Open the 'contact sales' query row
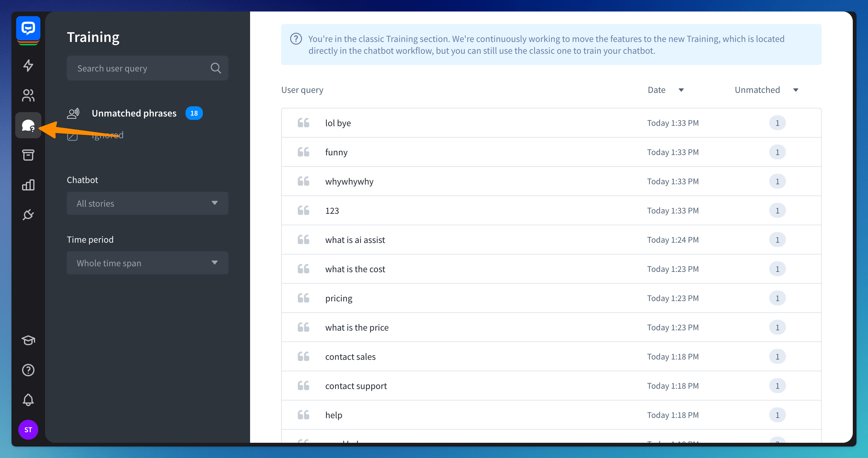 point(350,357)
